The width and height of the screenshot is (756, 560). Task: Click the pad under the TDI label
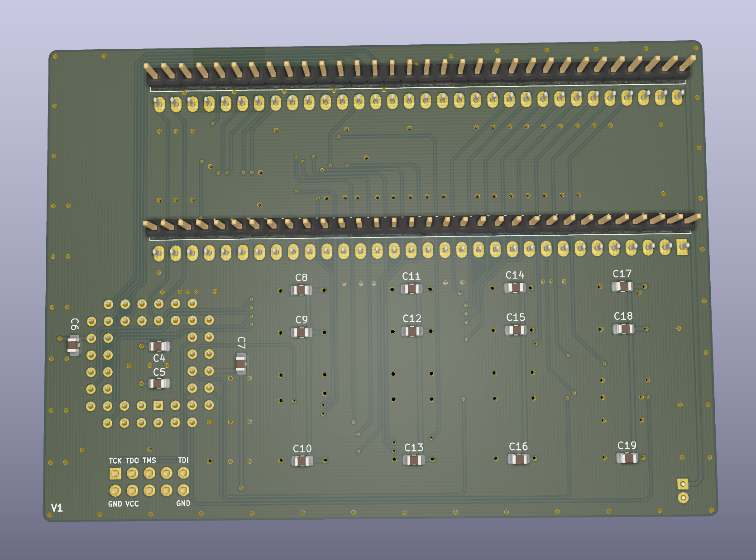(183, 473)
